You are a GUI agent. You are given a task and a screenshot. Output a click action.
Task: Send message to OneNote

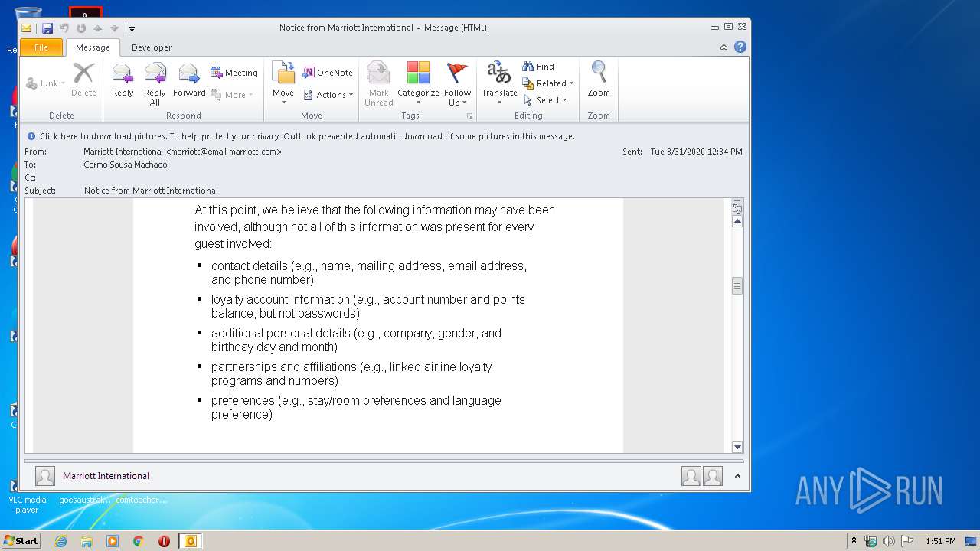click(328, 73)
